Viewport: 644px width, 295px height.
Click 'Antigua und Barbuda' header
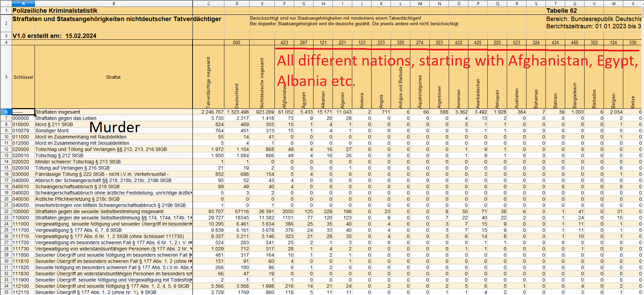pyautogui.click(x=401, y=87)
